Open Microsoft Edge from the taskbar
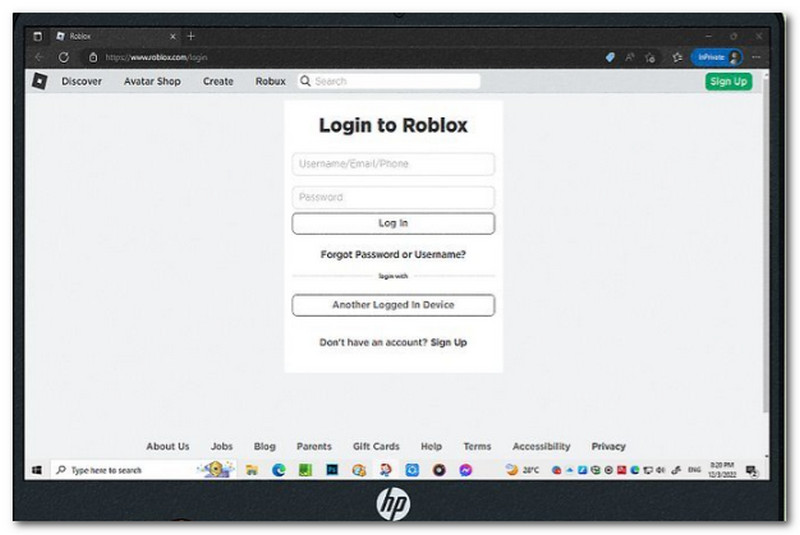Screen dimensions: 800x535 click(x=279, y=470)
